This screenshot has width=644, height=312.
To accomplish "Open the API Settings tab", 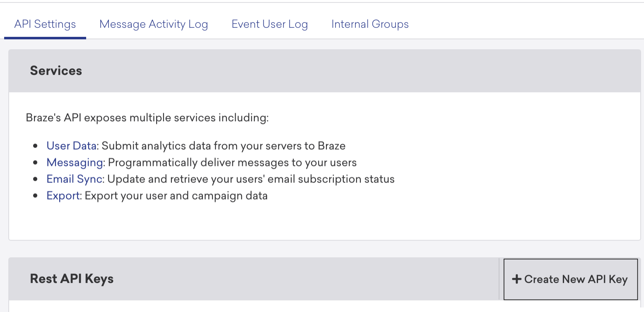I will coord(45,24).
